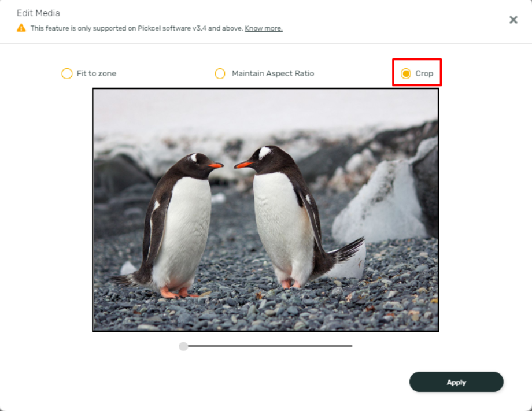Click the penguin image preview
This screenshot has width=532, height=411.
click(x=265, y=210)
